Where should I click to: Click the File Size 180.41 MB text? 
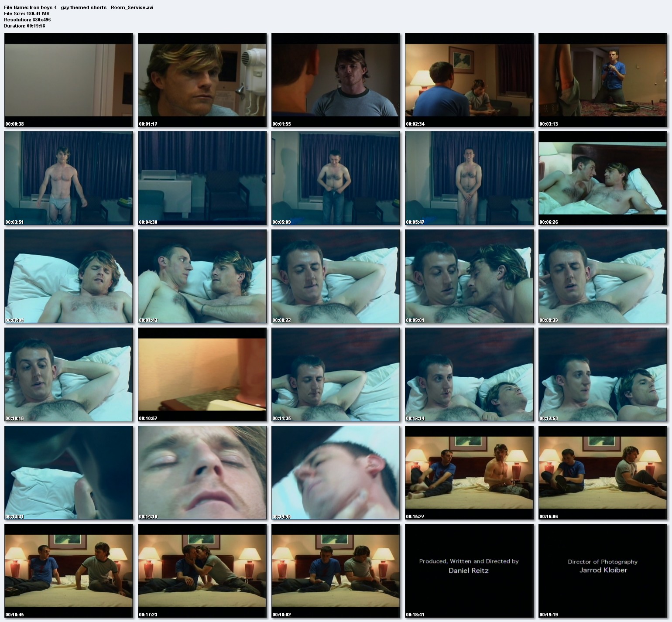point(27,14)
